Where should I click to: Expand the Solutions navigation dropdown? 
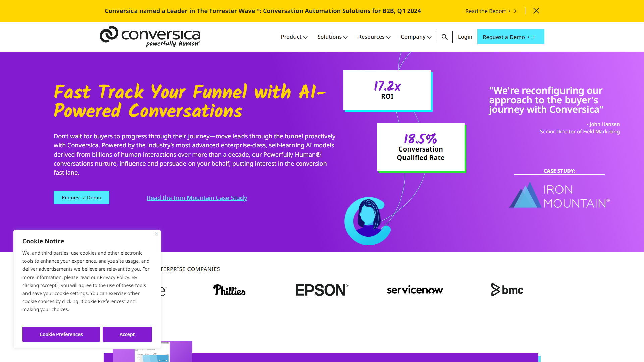coord(332,37)
